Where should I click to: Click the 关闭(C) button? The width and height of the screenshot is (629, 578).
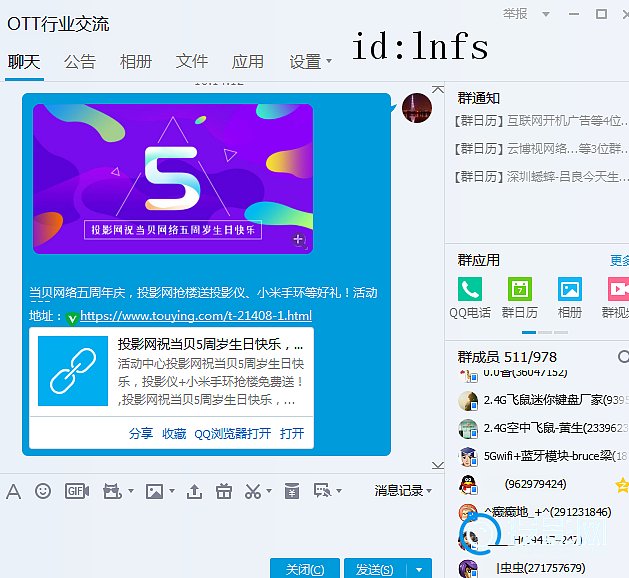[305, 569]
